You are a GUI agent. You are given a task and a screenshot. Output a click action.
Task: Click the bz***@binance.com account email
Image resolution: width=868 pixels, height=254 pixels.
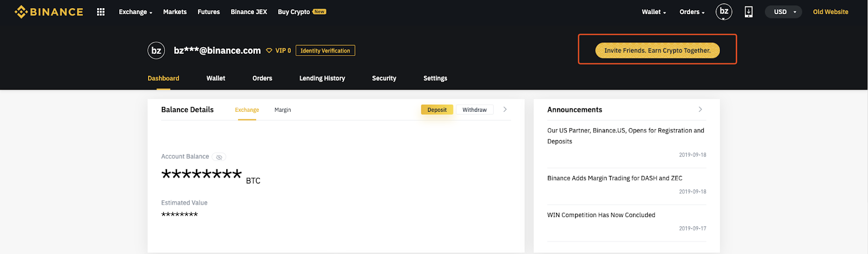217,50
